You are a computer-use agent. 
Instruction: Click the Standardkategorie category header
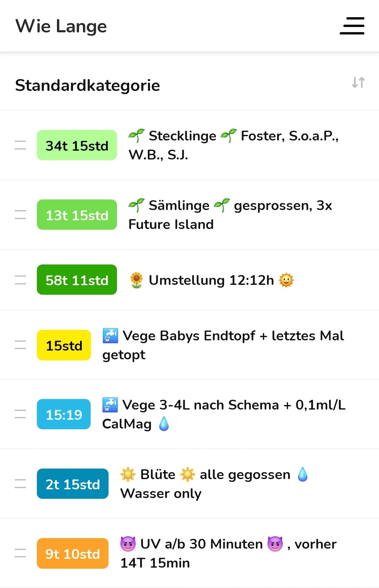point(88,85)
